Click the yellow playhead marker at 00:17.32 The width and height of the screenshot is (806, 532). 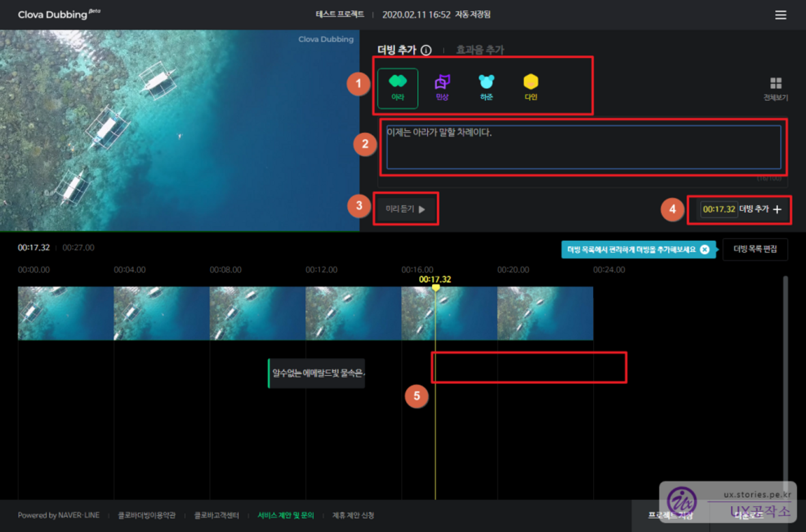tap(435, 287)
